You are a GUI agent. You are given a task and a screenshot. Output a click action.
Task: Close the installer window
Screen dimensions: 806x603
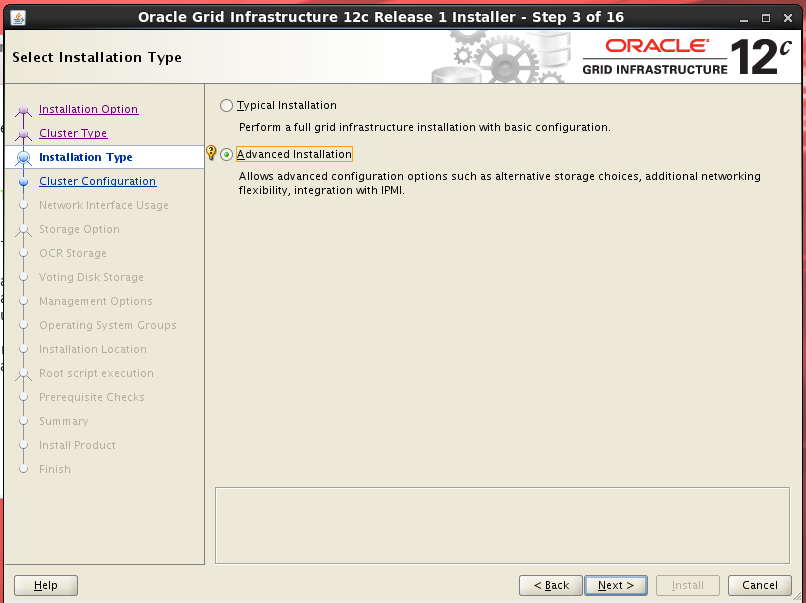(787, 18)
